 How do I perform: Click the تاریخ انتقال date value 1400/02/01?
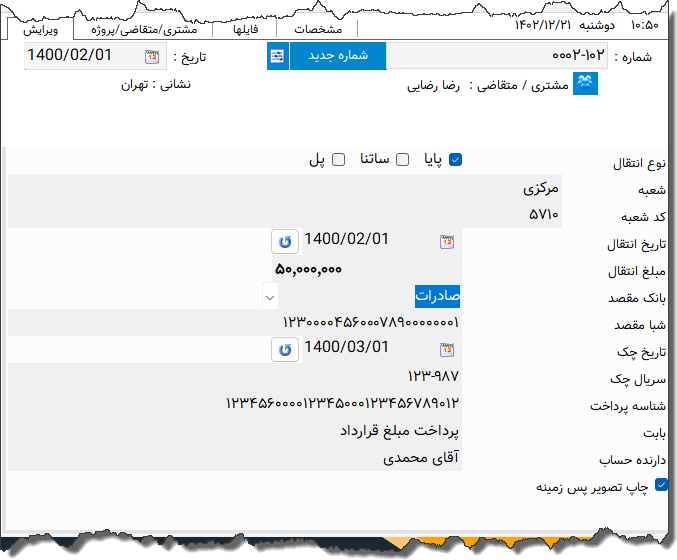[x=346, y=239]
